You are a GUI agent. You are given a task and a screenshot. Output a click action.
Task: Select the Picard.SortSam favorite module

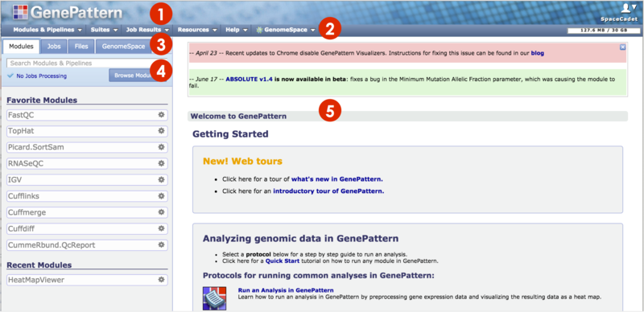pyautogui.click(x=87, y=147)
